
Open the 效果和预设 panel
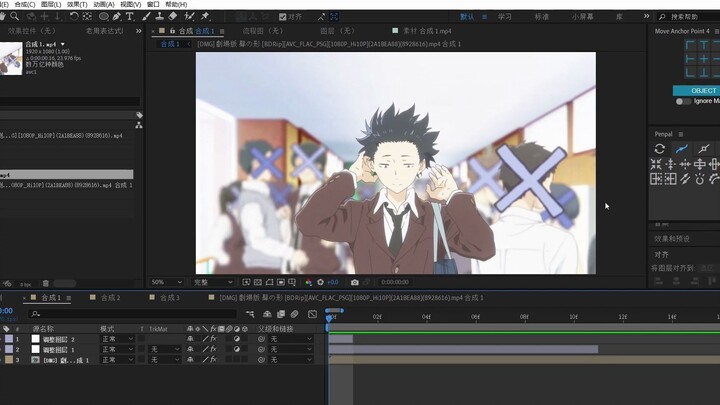click(672, 239)
